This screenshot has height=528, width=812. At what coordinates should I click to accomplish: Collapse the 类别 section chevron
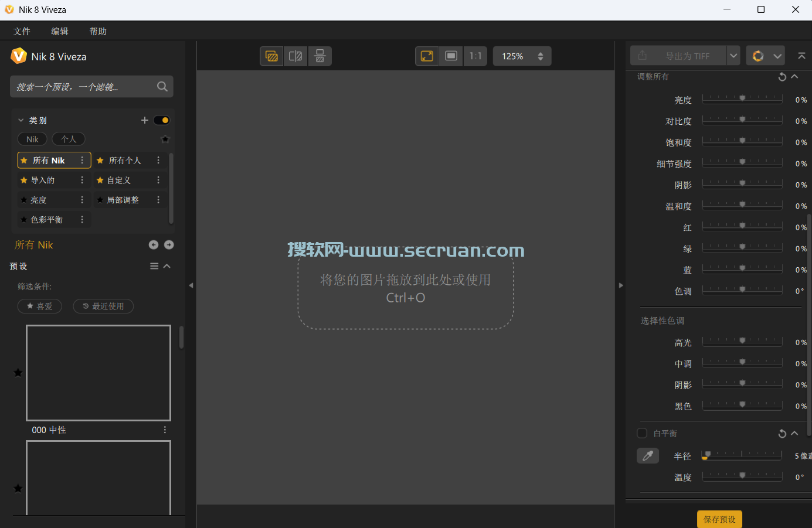[21, 120]
